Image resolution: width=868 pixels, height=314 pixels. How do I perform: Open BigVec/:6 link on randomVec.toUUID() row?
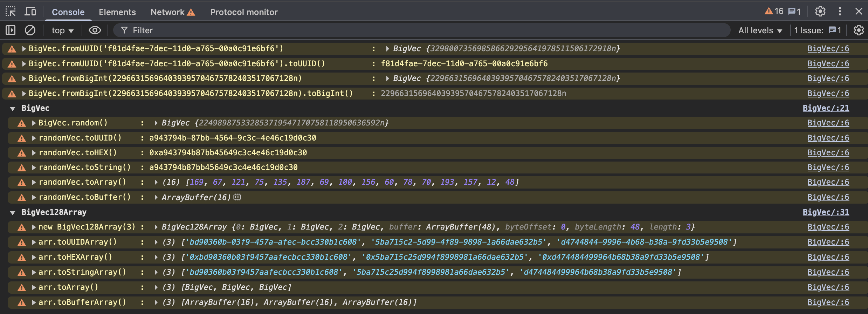(x=828, y=138)
